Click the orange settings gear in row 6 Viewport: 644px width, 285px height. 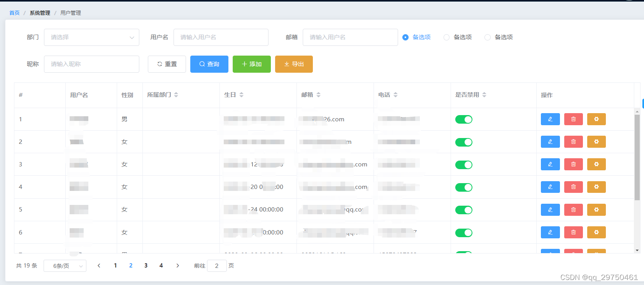tap(597, 233)
